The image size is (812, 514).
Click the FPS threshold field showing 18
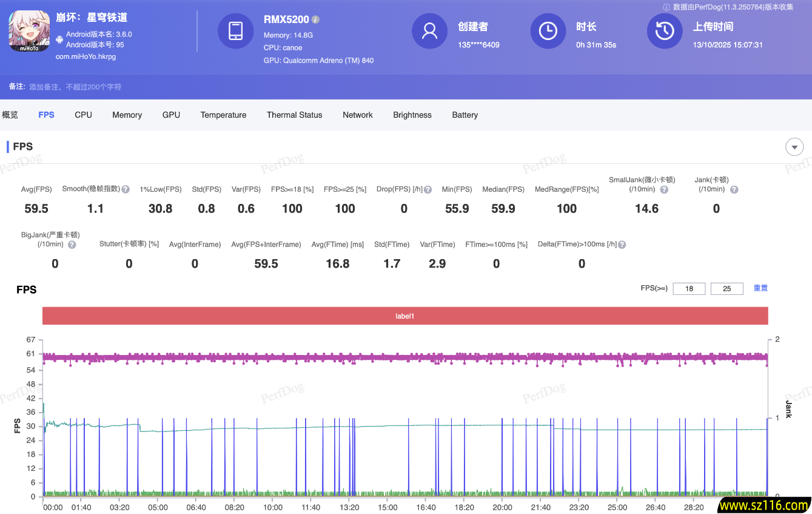(x=689, y=289)
